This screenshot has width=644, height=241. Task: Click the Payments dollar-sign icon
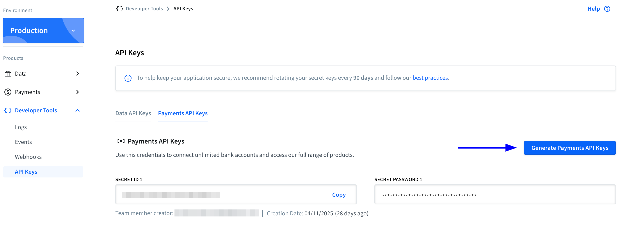[x=8, y=92]
